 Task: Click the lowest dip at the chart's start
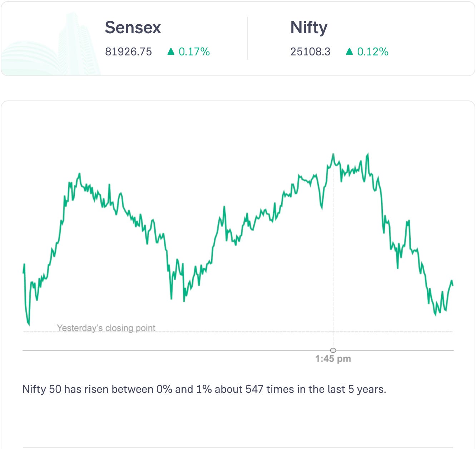pos(29,325)
